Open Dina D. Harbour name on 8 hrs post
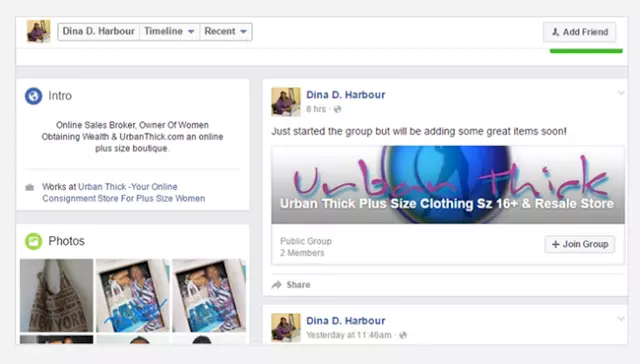640x364 pixels. tap(346, 95)
